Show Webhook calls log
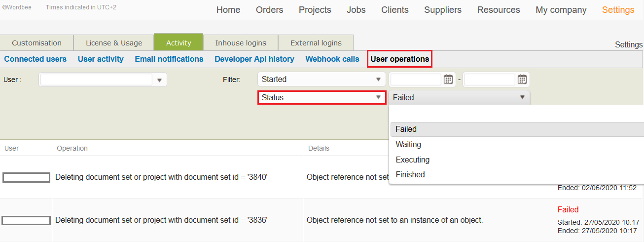 coord(332,59)
